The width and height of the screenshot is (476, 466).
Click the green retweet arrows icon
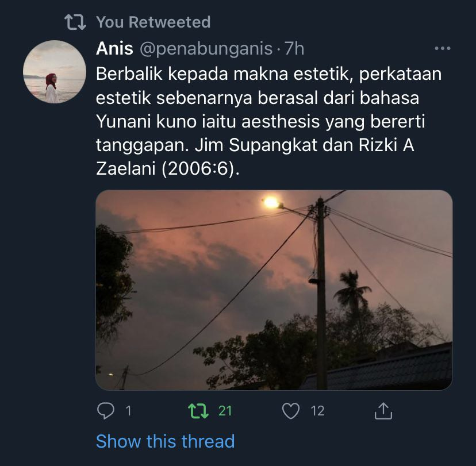click(198, 411)
